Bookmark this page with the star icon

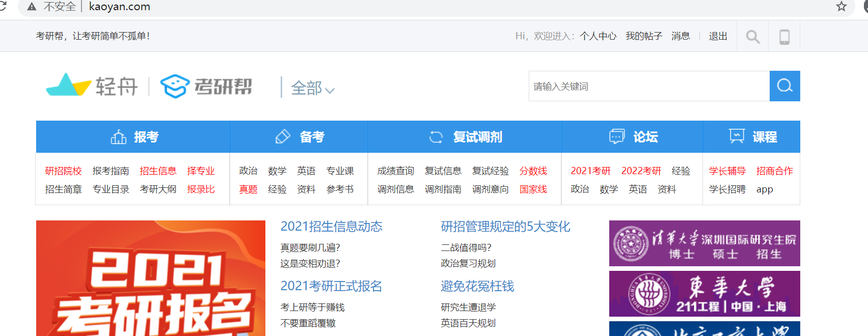(x=842, y=7)
